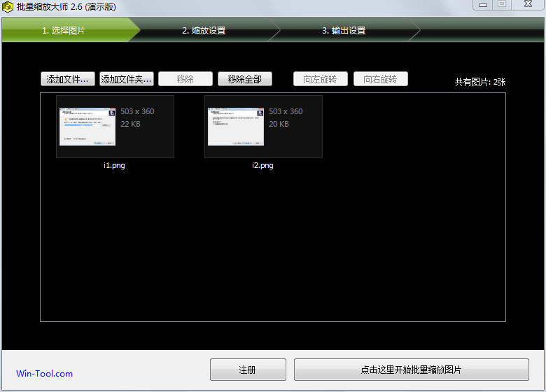Start batch resizing with 点击这里开始批量缩放图片
The height and width of the screenshot is (392, 546).
(x=411, y=370)
